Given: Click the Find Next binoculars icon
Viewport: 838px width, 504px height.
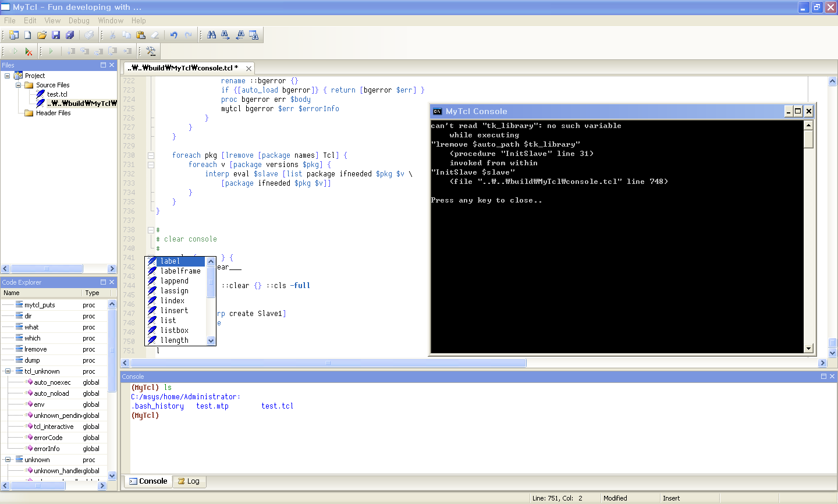Looking at the screenshot, I should click(x=225, y=35).
